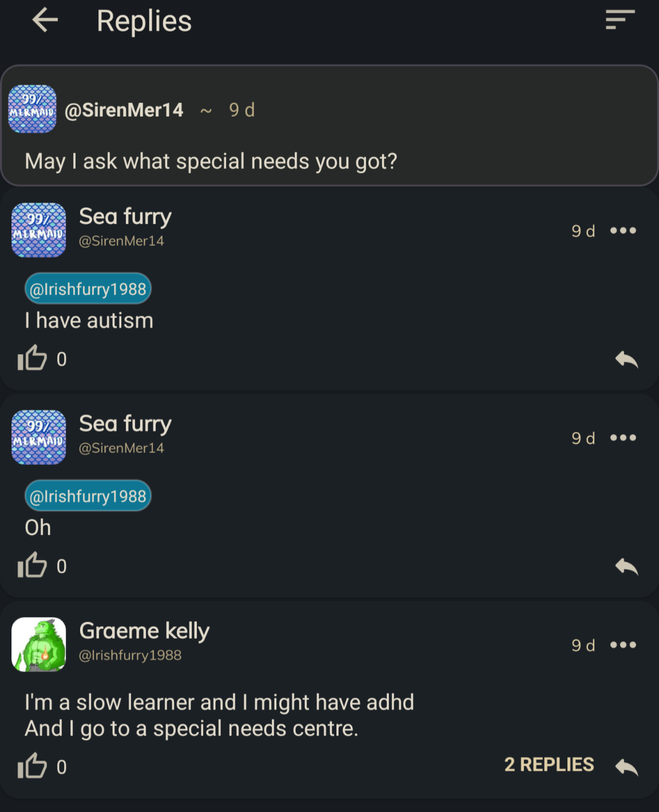Image resolution: width=659 pixels, height=812 pixels.
Task: Open Sea furry profile name on "Oh" reply
Action: click(125, 424)
